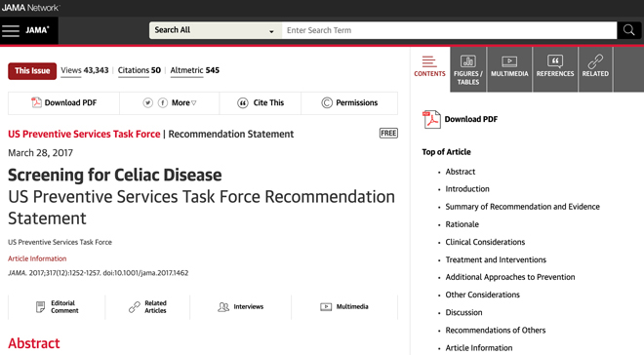
Task: Jump to Summary of Recommendation and Evidence
Action: click(x=522, y=207)
